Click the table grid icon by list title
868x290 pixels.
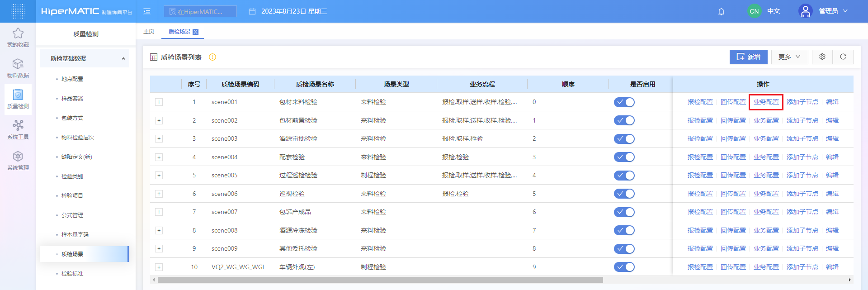tap(154, 57)
